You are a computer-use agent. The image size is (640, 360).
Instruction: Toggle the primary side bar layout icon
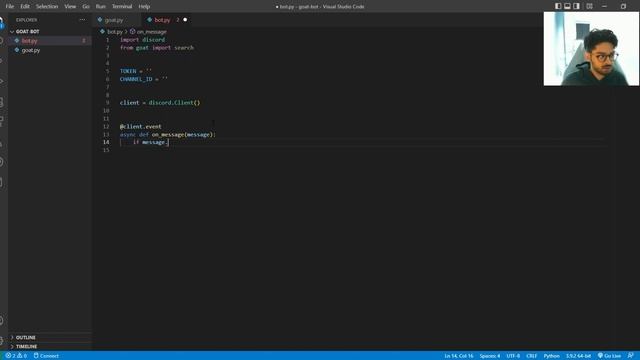pyautogui.click(x=558, y=6)
